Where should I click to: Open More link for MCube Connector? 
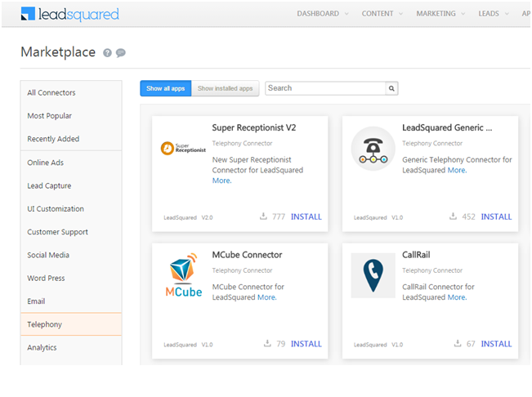[267, 297]
